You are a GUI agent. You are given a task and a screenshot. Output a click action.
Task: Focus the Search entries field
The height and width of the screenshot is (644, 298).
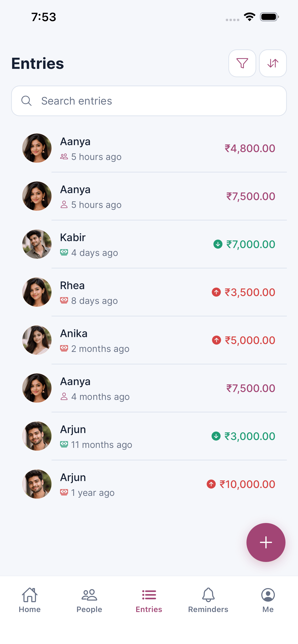155,101
